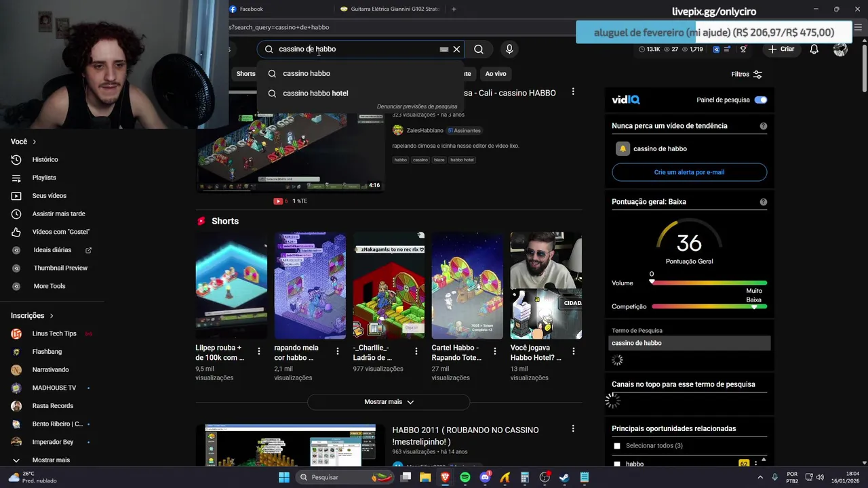
Task: Open the account avatar menu
Action: coord(840,49)
